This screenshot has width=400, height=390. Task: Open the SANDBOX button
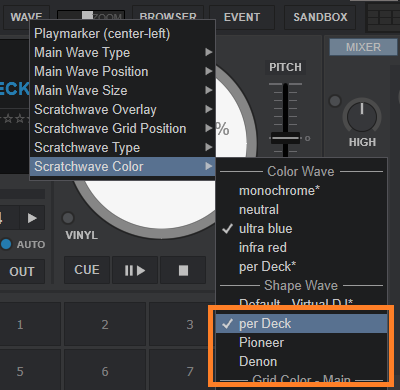coord(320,17)
